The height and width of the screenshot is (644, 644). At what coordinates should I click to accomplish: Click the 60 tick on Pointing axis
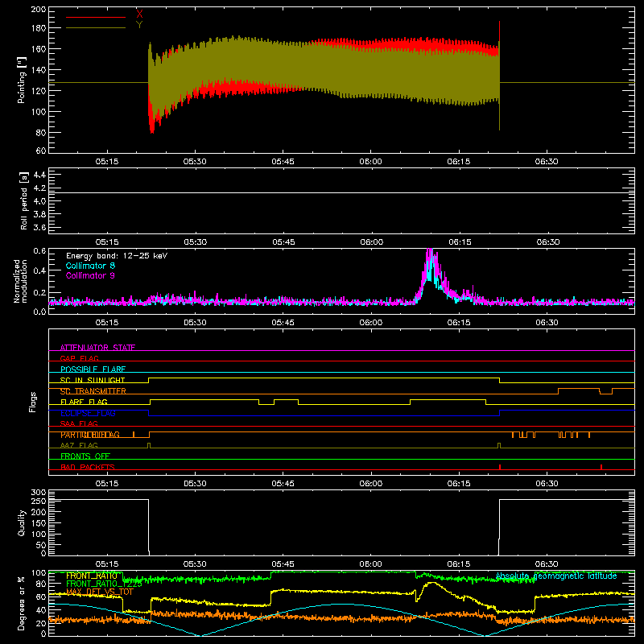(x=41, y=151)
